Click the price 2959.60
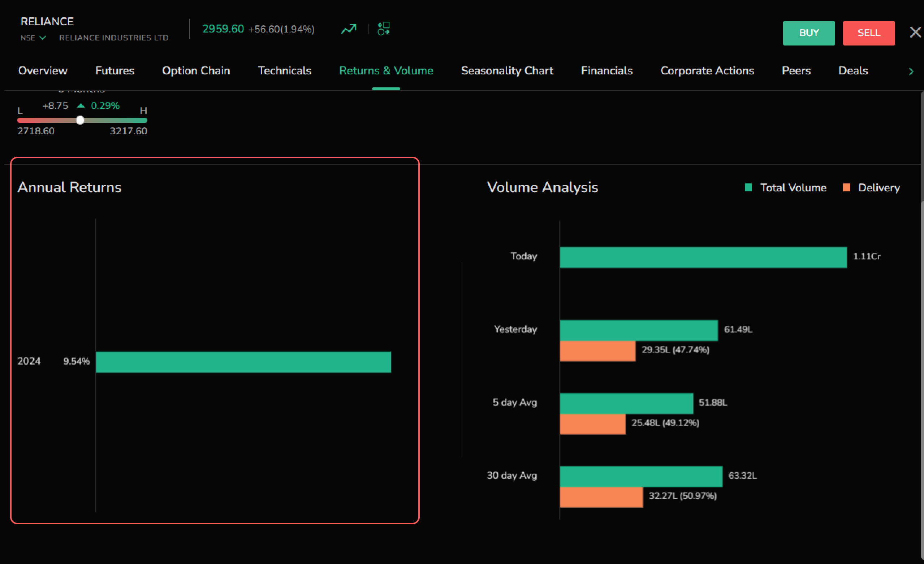This screenshot has height=564, width=924. tap(223, 29)
